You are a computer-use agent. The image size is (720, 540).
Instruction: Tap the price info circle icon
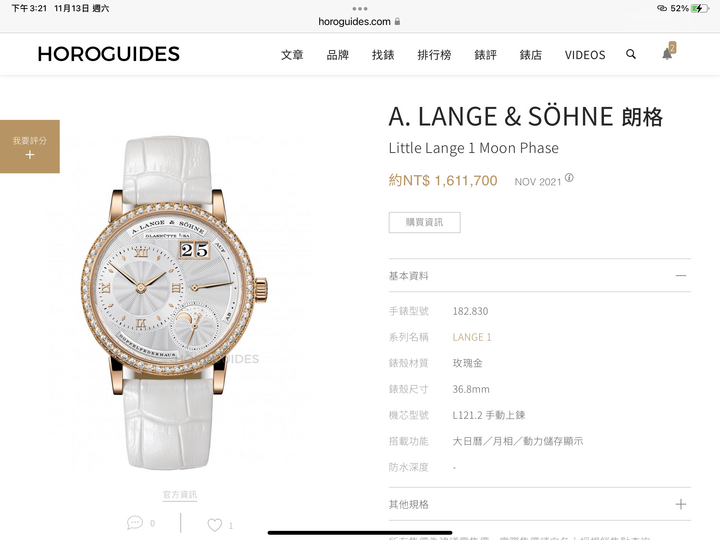569,178
